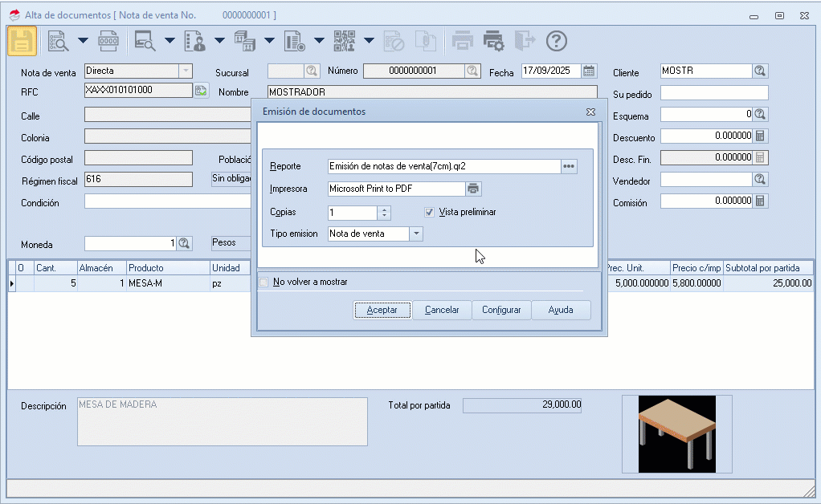This screenshot has height=504, width=821.
Task: Expand the Tipo emision dropdown
Action: pos(415,234)
